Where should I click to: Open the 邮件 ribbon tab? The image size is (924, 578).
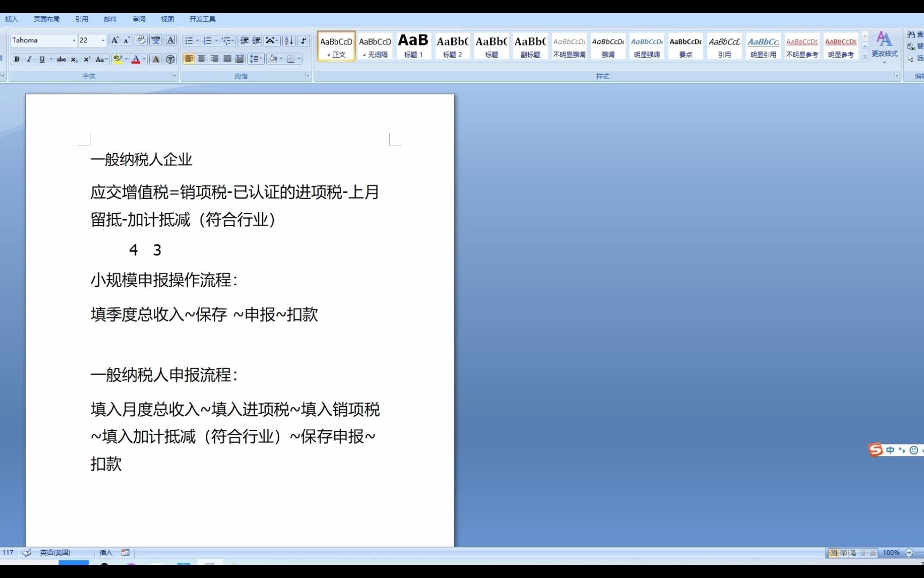111,19
